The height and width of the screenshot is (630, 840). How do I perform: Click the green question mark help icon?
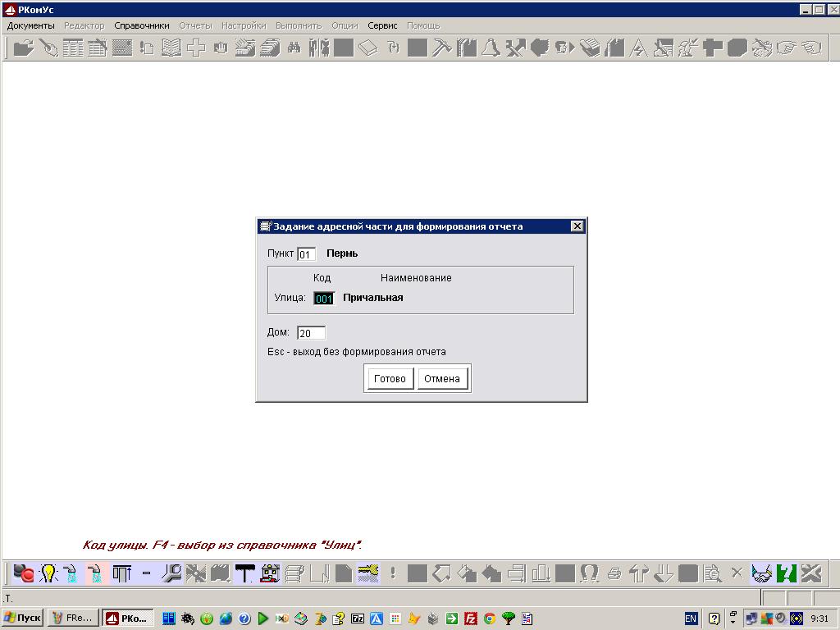click(x=787, y=573)
